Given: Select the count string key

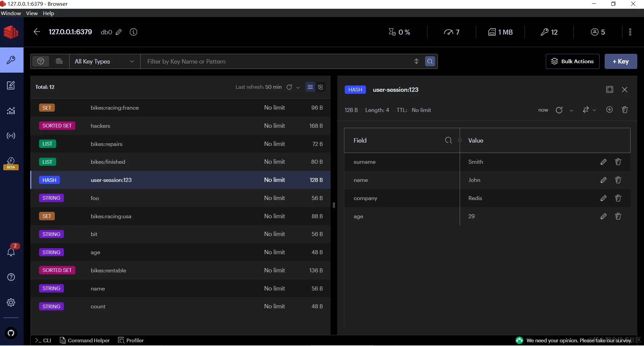Looking at the screenshot, I should tap(180, 306).
